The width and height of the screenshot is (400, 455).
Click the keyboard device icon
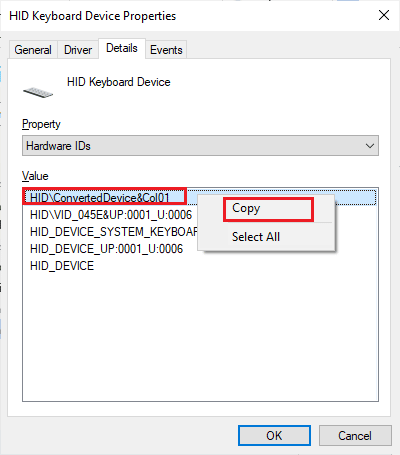click(38, 92)
